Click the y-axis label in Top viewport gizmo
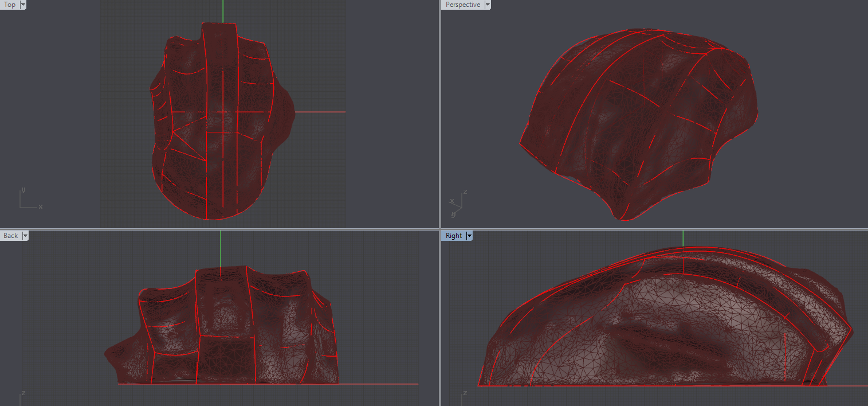Screen dimensions: 868x406 (x=22, y=189)
